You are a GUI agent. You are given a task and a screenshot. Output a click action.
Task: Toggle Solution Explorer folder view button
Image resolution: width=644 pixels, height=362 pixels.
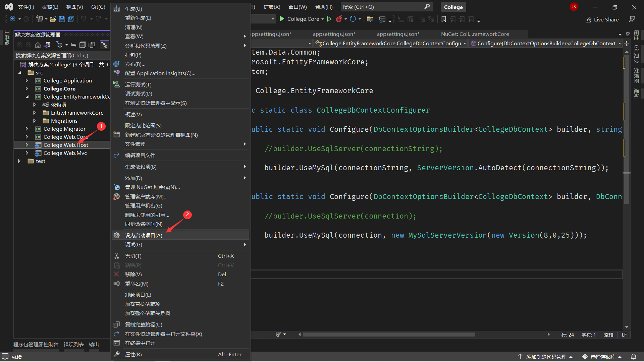[47, 45]
